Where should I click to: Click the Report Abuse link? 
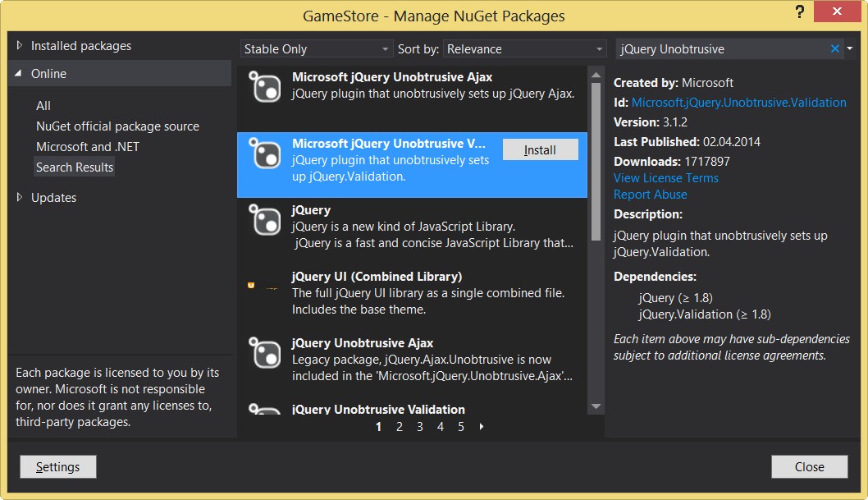click(x=651, y=195)
